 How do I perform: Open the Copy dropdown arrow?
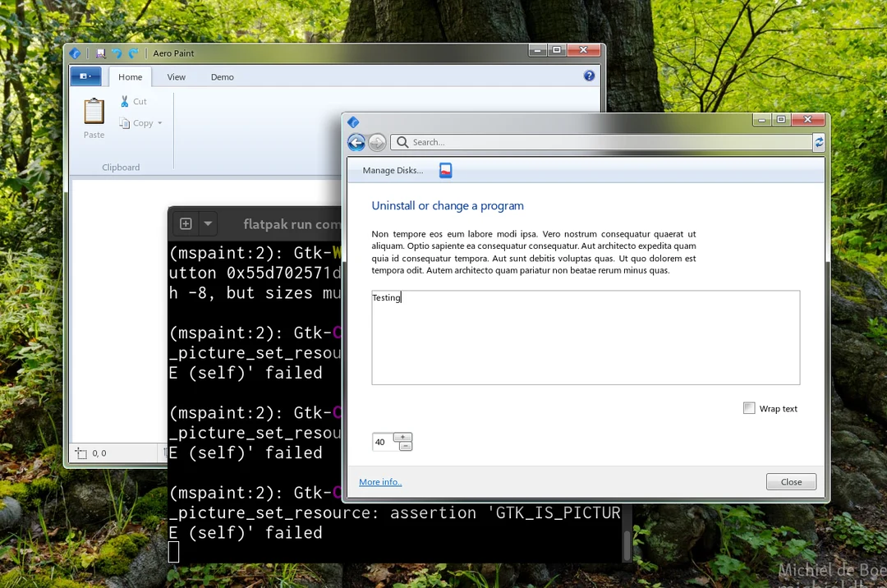coord(159,122)
